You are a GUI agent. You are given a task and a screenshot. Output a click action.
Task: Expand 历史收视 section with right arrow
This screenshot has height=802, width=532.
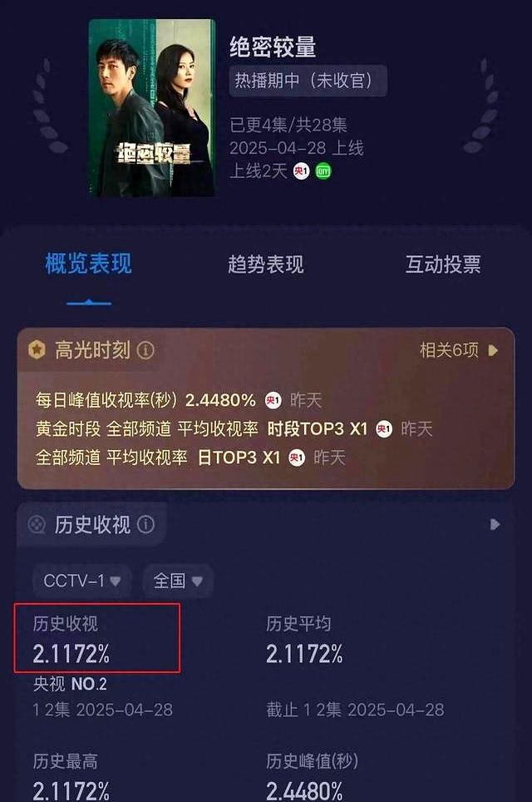point(495,524)
